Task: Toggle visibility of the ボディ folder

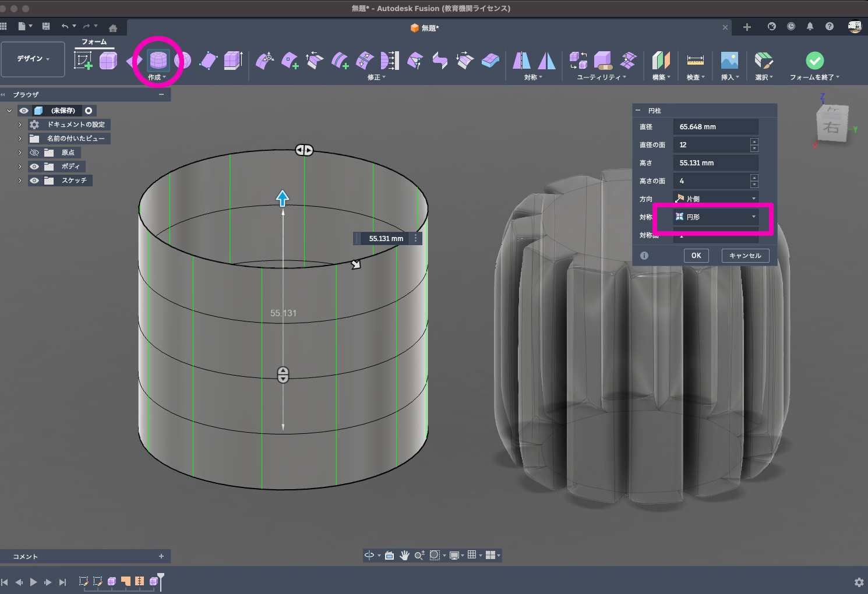Action: (x=34, y=167)
